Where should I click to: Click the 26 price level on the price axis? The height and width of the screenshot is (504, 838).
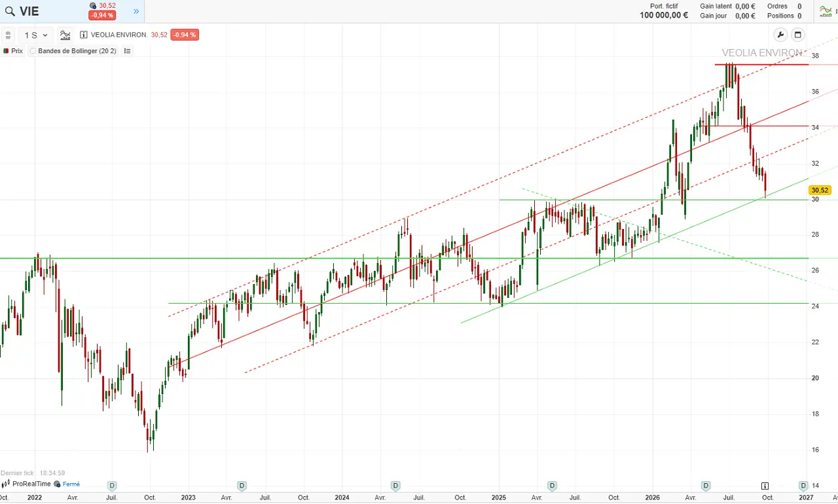point(815,270)
